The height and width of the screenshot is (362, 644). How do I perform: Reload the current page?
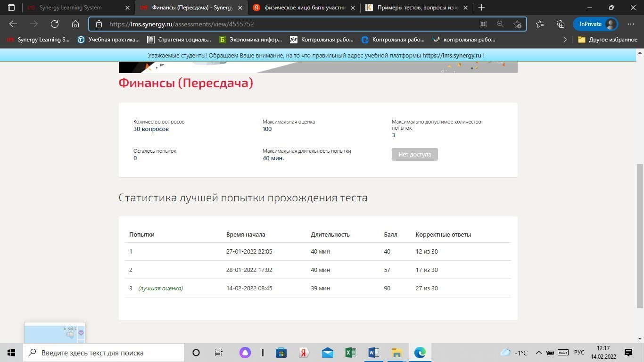55,24
